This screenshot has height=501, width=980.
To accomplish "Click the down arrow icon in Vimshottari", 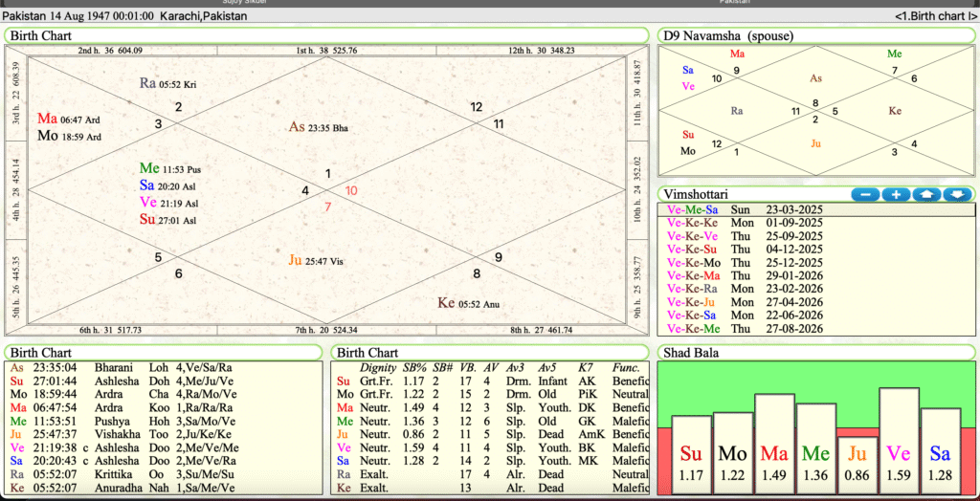I will [x=958, y=194].
